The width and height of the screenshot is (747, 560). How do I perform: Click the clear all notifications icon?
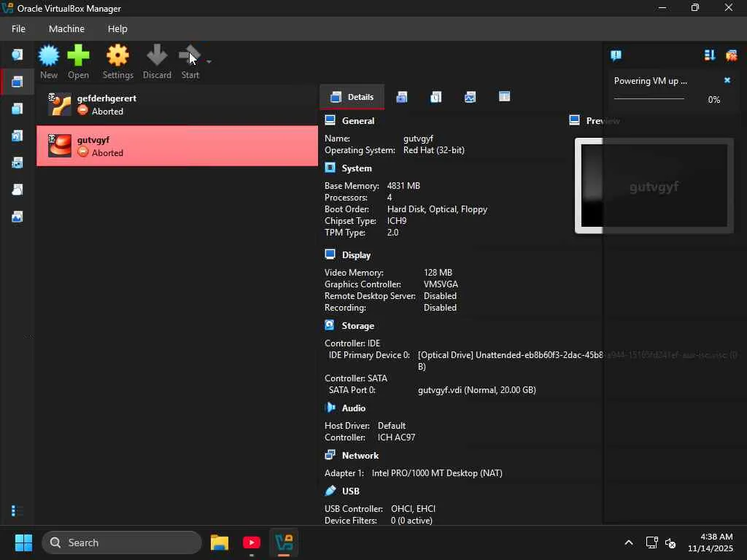click(731, 55)
